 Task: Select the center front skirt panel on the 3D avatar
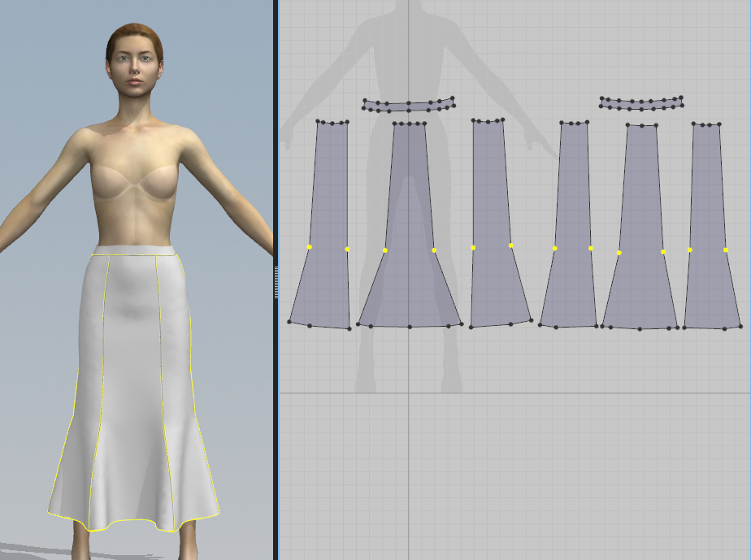pos(132,384)
